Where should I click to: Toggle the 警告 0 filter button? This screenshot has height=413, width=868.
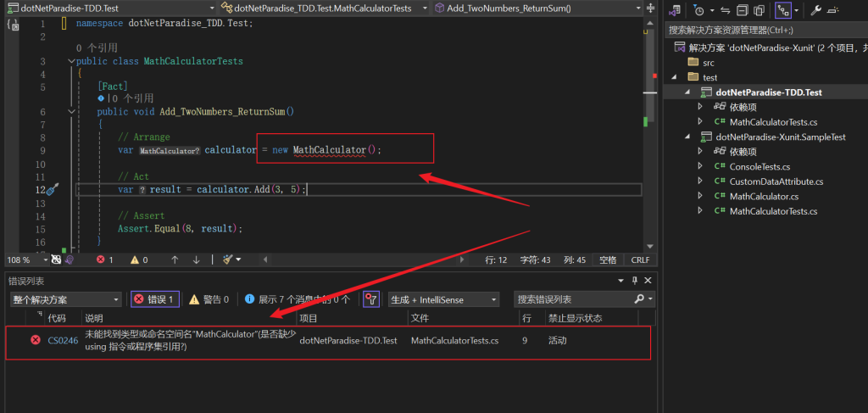tap(209, 299)
